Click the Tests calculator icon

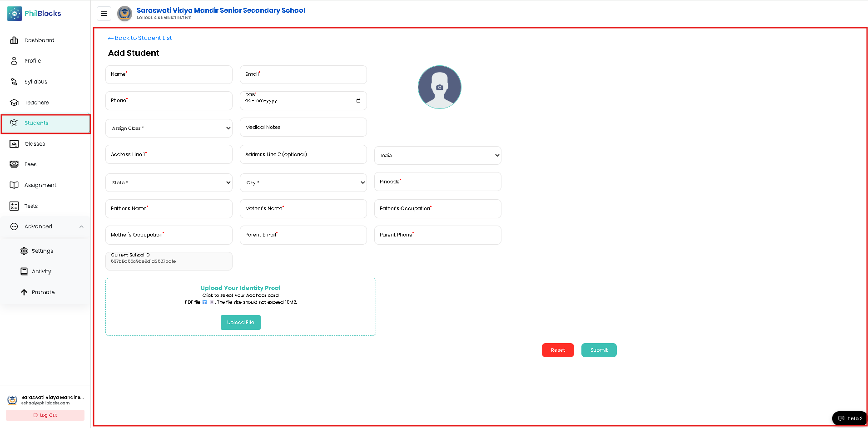14,206
